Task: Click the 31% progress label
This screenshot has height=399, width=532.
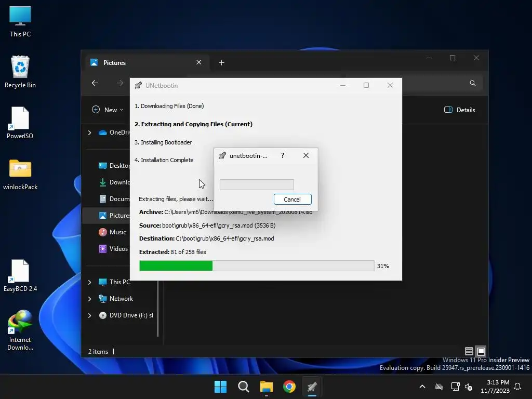Action: point(383,266)
